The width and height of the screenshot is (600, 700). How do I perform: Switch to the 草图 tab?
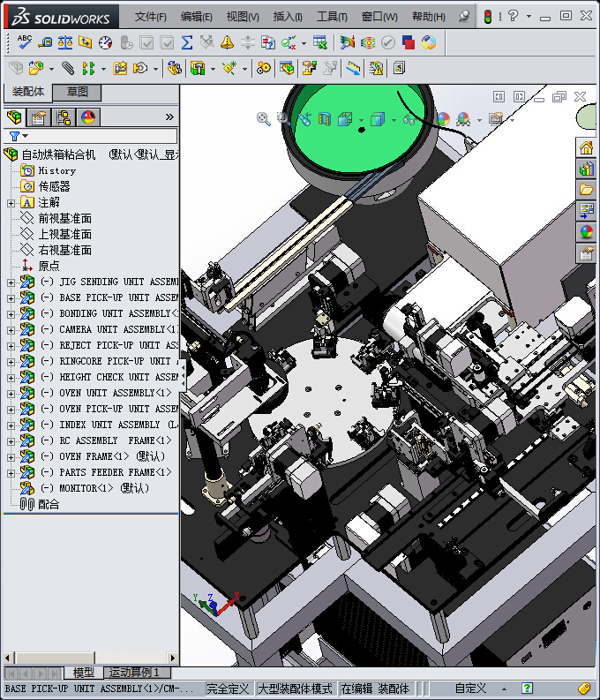pos(77,92)
